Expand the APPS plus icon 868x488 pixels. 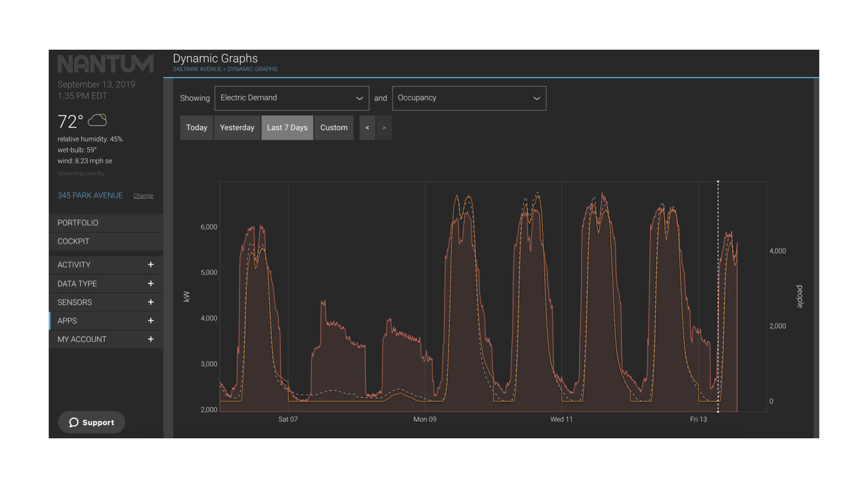coord(151,321)
